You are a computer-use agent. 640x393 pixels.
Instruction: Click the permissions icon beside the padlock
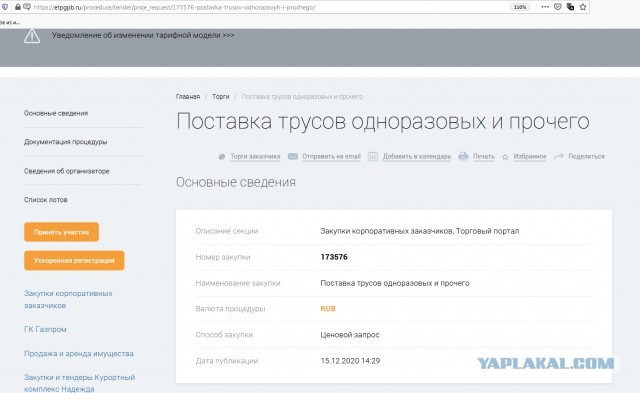tap(27, 7)
